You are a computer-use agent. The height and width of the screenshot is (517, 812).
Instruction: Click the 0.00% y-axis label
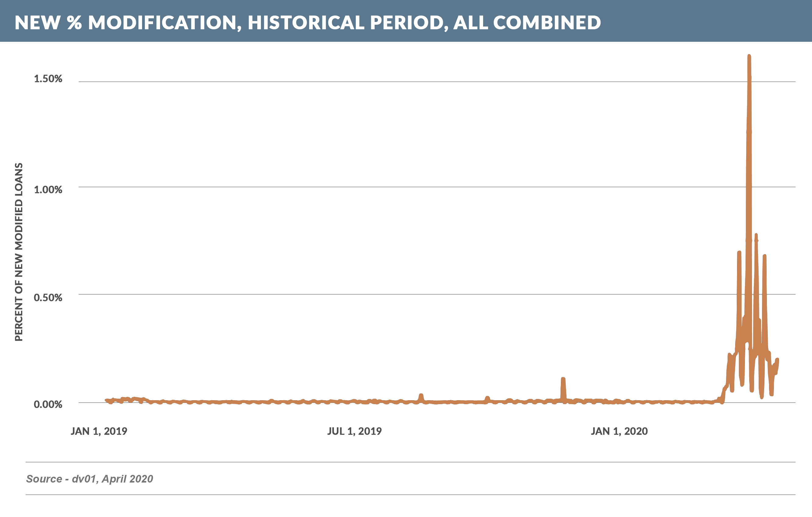tap(48, 404)
